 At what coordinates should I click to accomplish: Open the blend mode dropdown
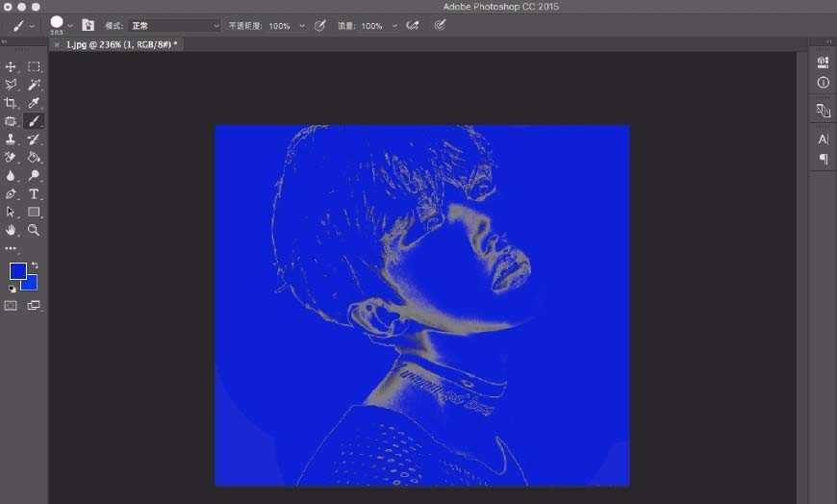point(175,26)
